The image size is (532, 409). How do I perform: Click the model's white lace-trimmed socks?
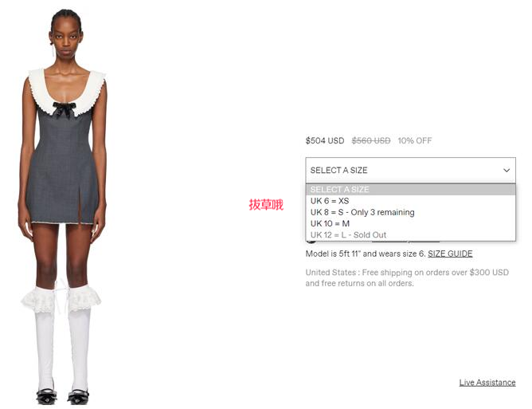pyautogui.click(x=61, y=336)
